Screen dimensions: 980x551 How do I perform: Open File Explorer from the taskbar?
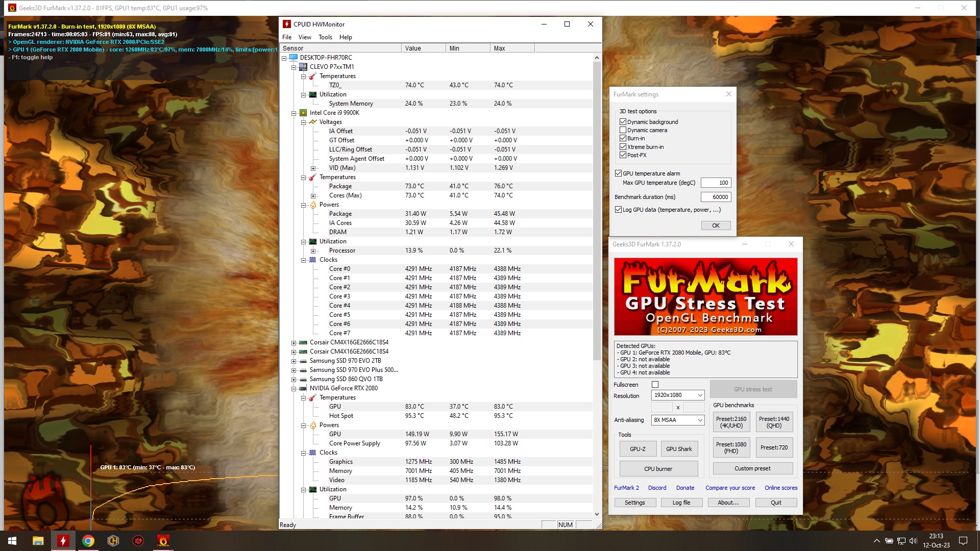38,541
